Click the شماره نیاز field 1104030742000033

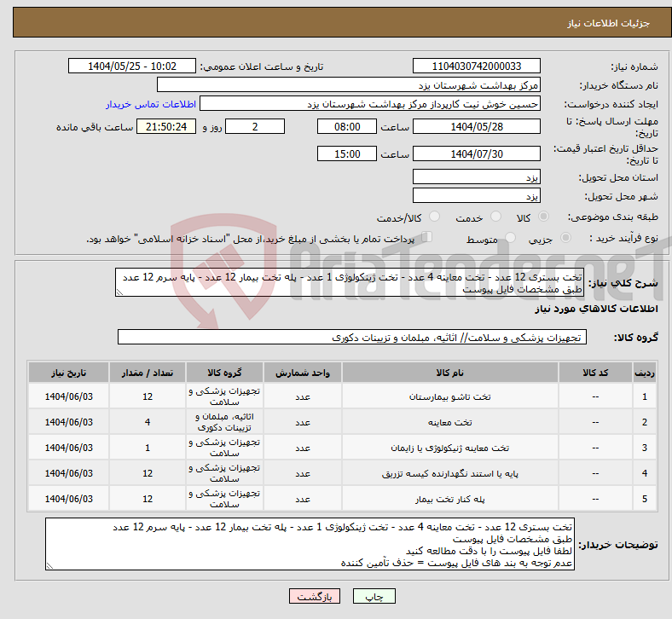pos(476,66)
